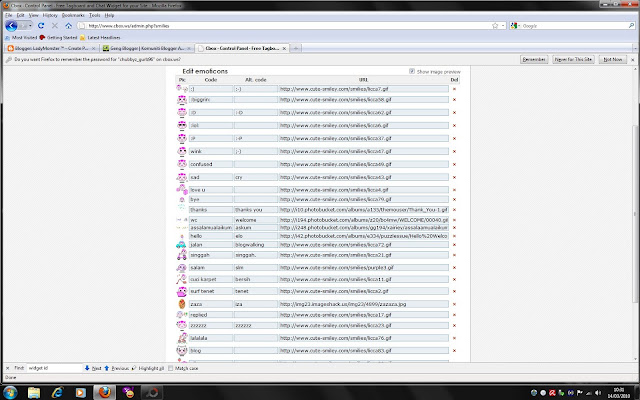Expand the address bar history dropdown
This screenshot has width=640, height=400.
click(503, 26)
